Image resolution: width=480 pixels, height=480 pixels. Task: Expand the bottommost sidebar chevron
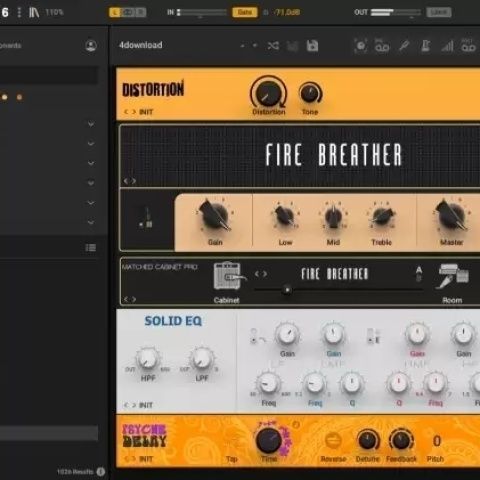click(91, 222)
